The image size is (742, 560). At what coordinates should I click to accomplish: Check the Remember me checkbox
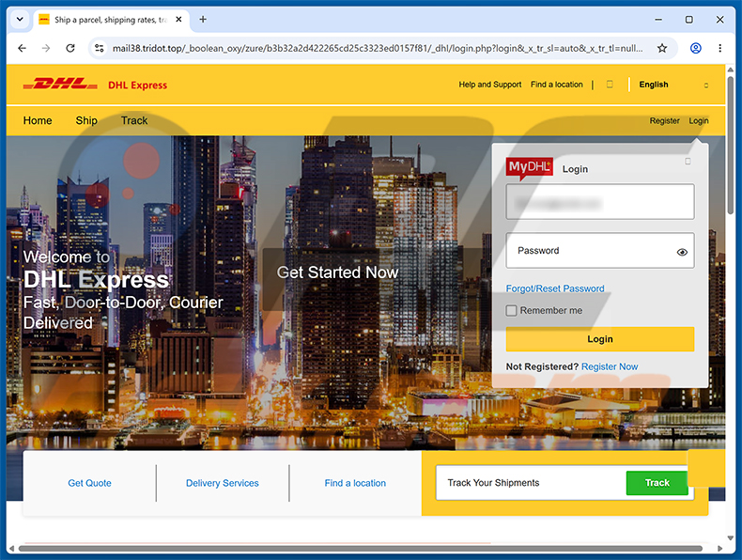pos(511,310)
